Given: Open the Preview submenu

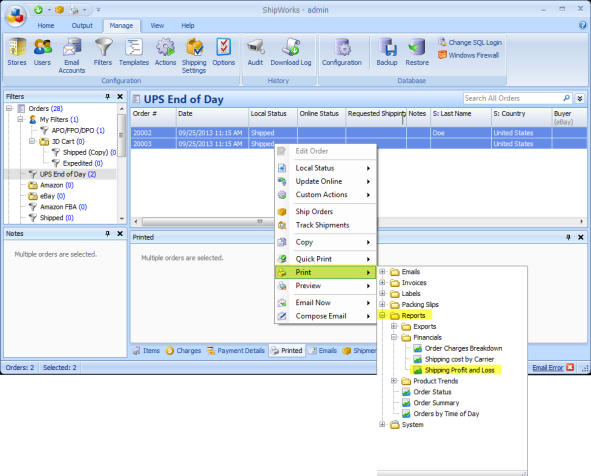Looking at the screenshot, I should pos(326,286).
